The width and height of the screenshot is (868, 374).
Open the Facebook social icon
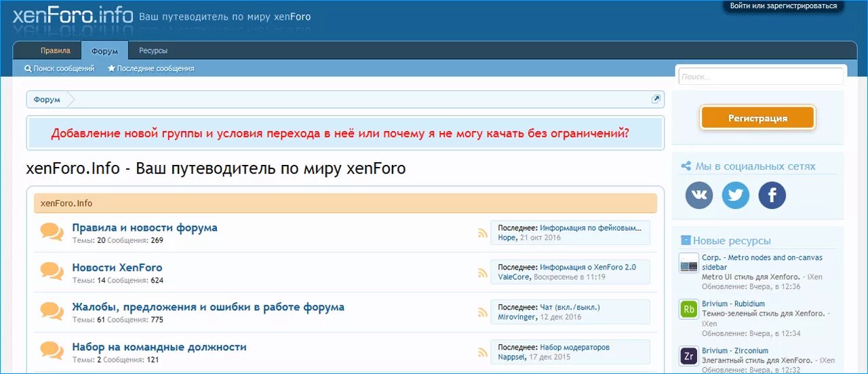pyautogui.click(x=772, y=195)
